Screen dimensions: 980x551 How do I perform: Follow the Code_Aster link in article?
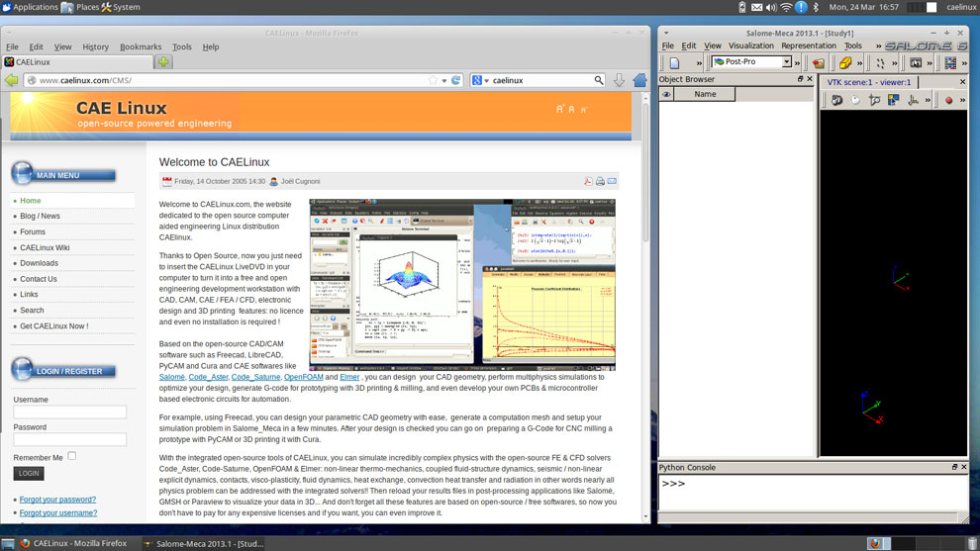[x=208, y=377]
